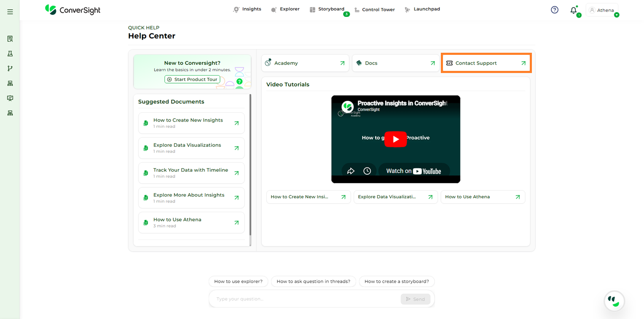Focus the 'Type your question' input field

coord(304,299)
